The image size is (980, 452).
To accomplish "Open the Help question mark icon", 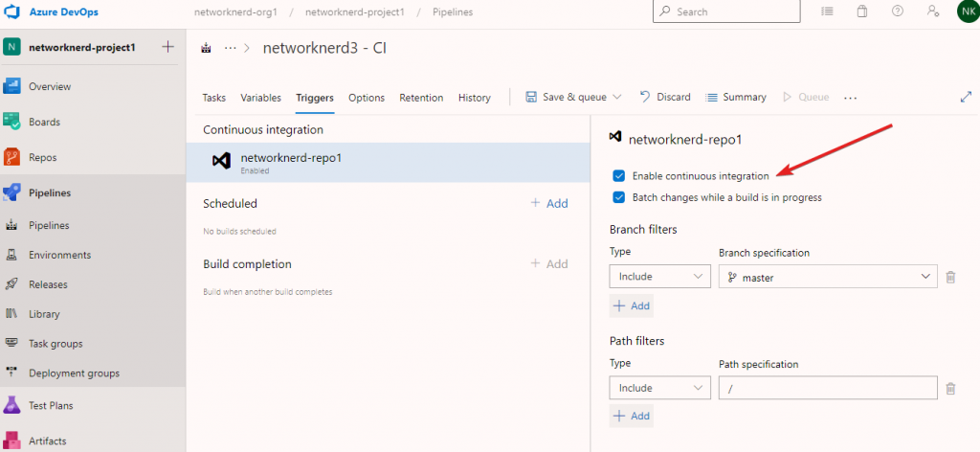I will click(898, 11).
